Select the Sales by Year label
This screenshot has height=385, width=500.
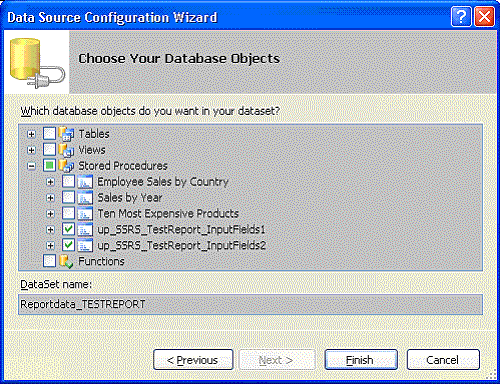tap(130, 198)
